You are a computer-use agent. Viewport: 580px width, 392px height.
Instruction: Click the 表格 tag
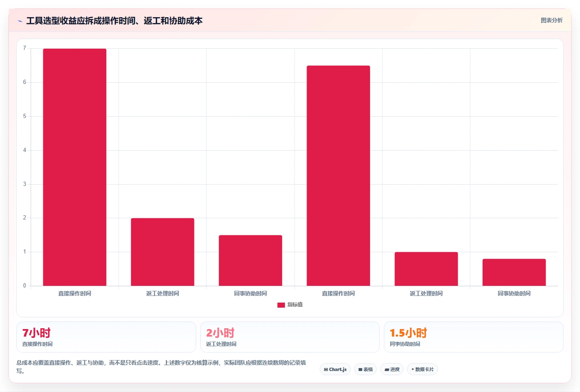[x=365, y=369]
